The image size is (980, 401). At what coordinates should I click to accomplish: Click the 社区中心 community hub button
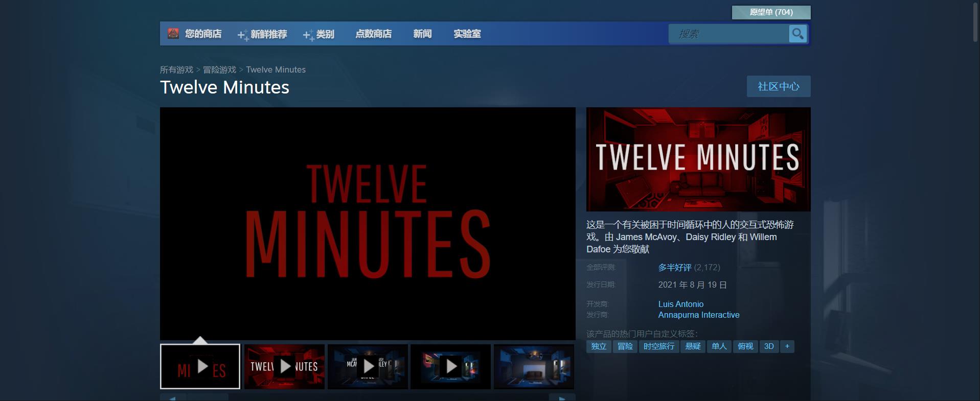(778, 86)
